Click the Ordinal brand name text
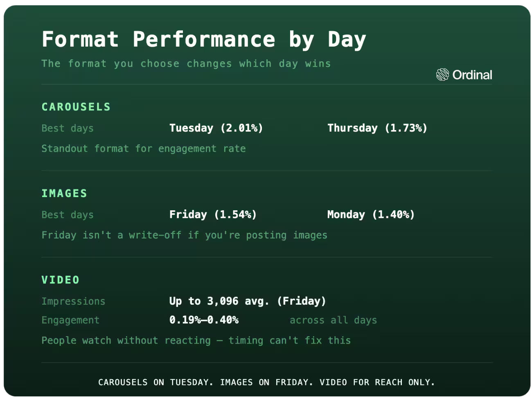 pos(472,75)
